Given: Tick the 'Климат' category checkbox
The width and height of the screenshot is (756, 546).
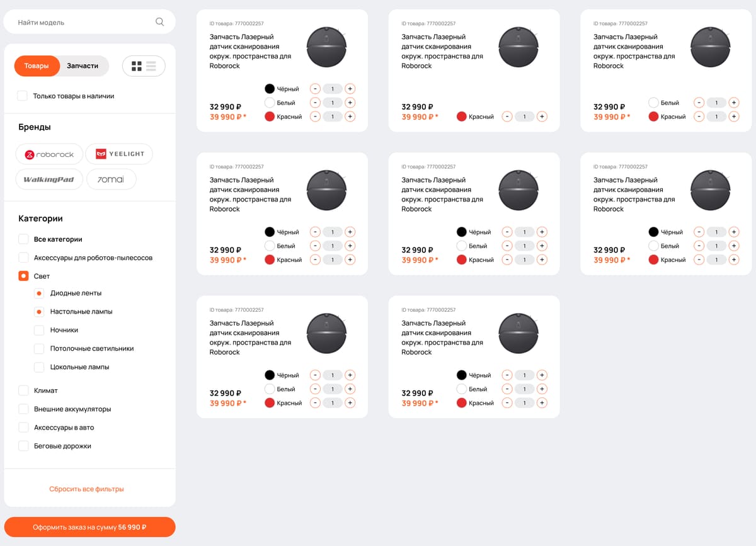Looking at the screenshot, I should (x=23, y=390).
